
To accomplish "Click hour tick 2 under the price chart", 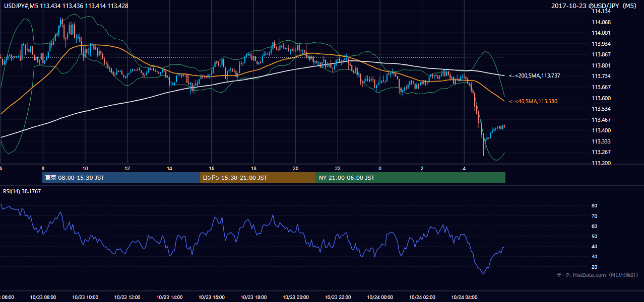I will [x=422, y=168].
